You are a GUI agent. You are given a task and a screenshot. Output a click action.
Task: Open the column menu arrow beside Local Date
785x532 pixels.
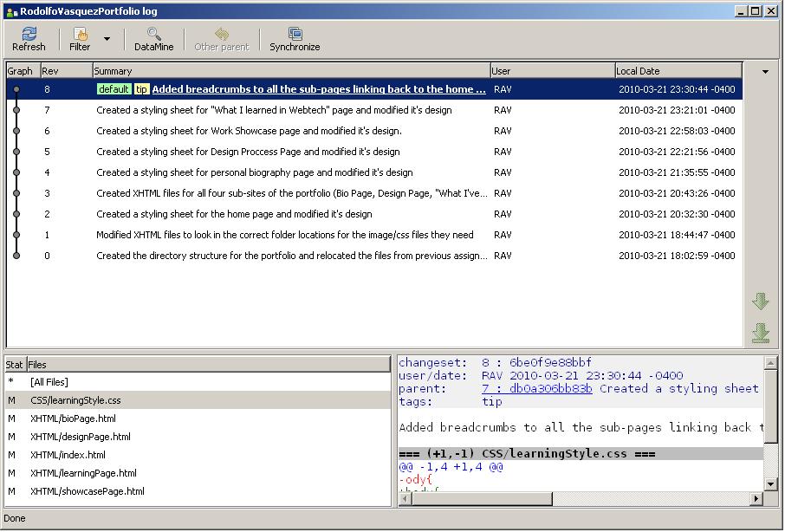[765, 72]
